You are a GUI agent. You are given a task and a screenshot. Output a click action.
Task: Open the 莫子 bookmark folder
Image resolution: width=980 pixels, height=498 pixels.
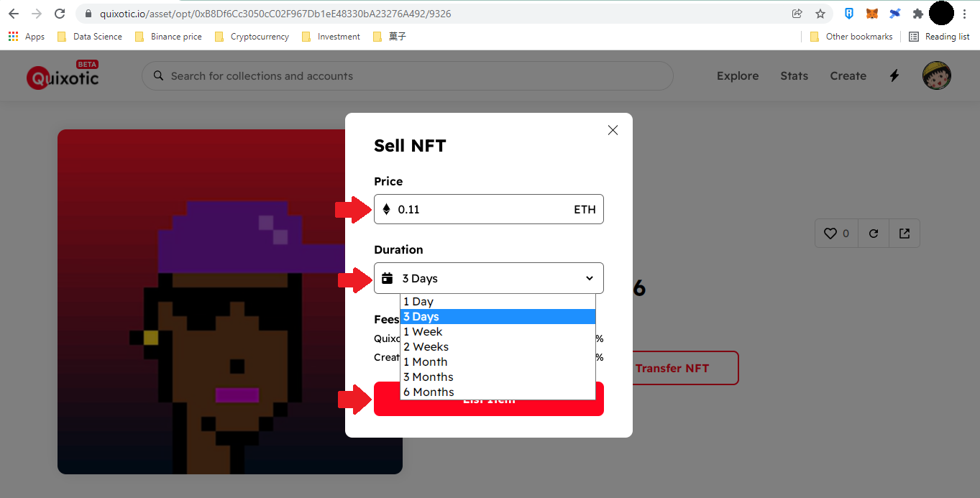[390, 37]
